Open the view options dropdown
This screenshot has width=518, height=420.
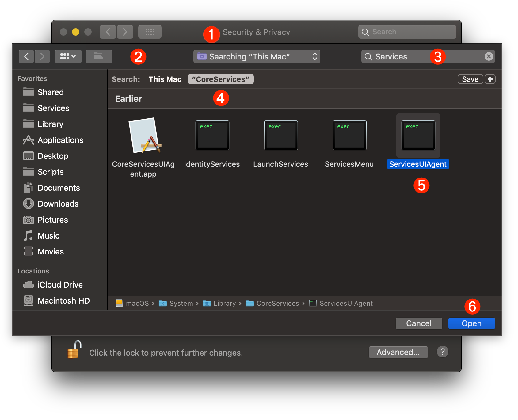click(x=68, y=56)
